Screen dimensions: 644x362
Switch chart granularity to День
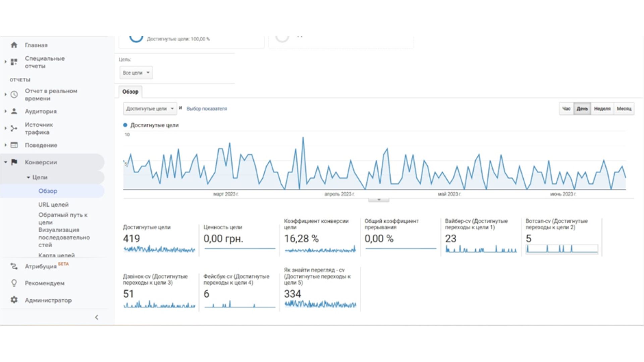(582, 109)
